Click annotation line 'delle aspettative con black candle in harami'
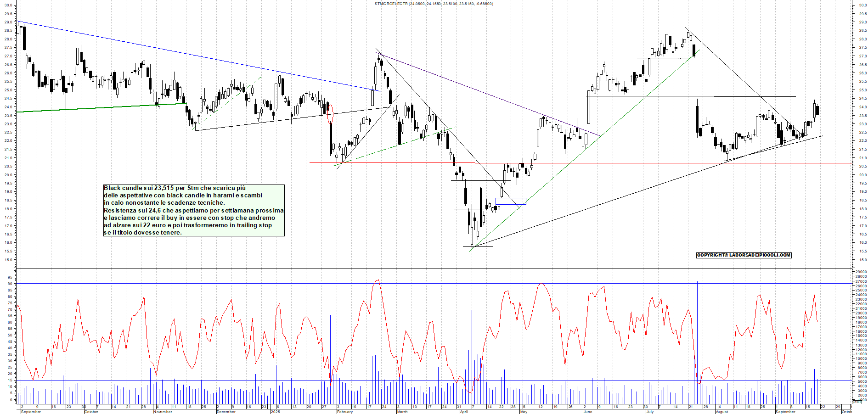The image size is (868, 414). coord(170,195)
